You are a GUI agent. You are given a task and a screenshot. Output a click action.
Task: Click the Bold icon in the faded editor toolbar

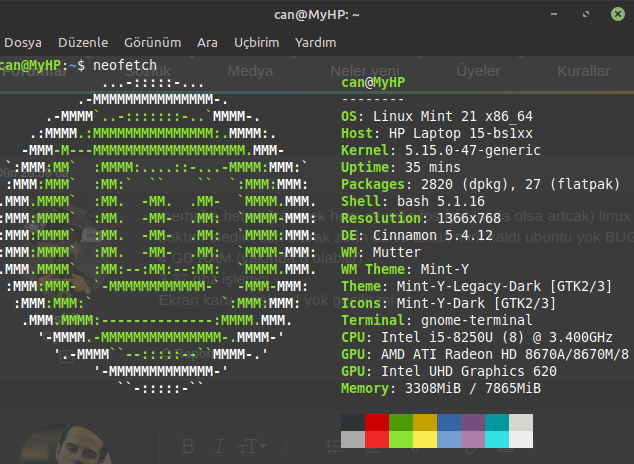coord(186,444)
